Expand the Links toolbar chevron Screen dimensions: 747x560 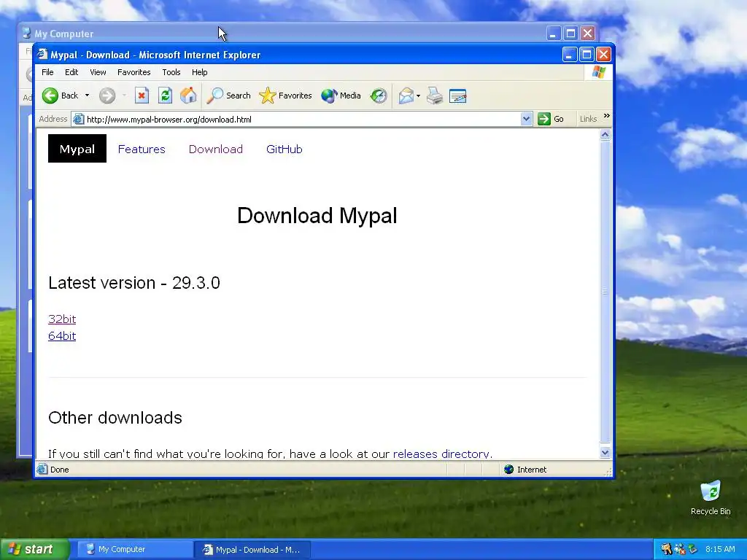coord(606,116)
